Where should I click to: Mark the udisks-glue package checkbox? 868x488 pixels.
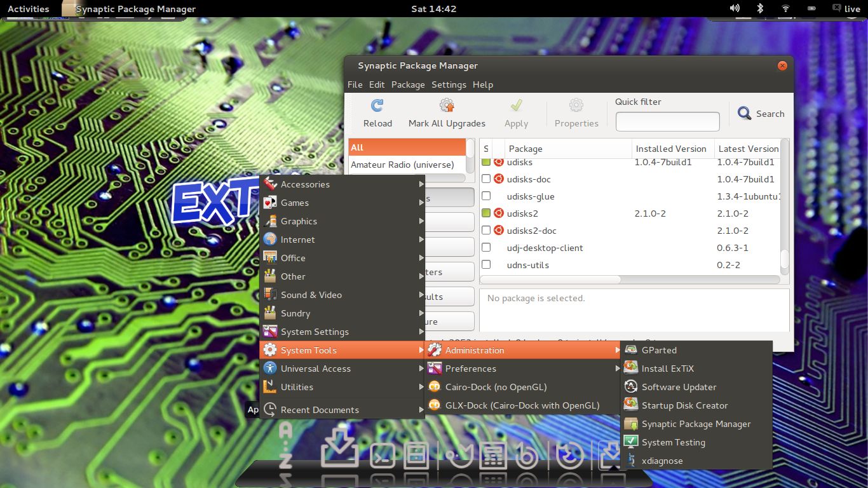[x=486, y=196]
